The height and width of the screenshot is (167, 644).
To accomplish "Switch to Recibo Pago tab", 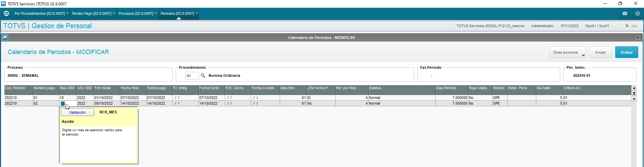I will (92, 13).
